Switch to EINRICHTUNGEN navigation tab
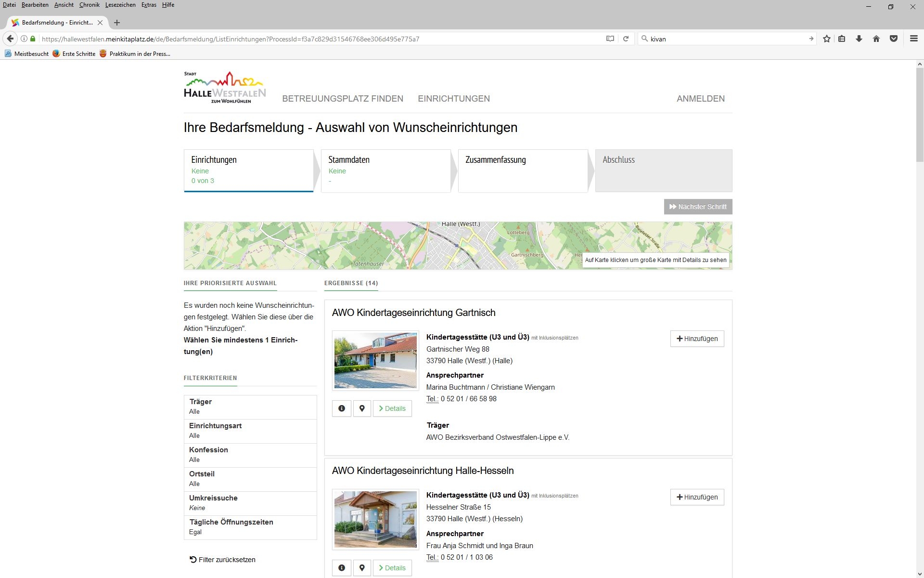Screen dimensions: 924x578 coord(453,98)
